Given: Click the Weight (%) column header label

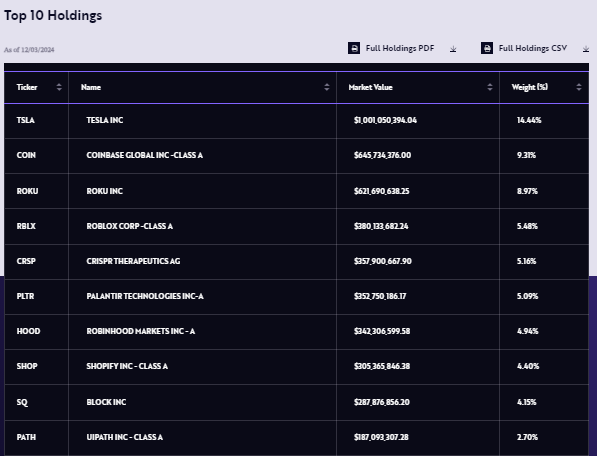Looking at the screenshot, I should click(530, 87).
